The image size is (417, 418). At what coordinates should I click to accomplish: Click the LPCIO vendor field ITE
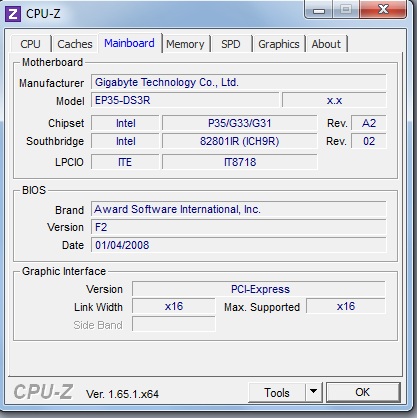pos(125,162)
